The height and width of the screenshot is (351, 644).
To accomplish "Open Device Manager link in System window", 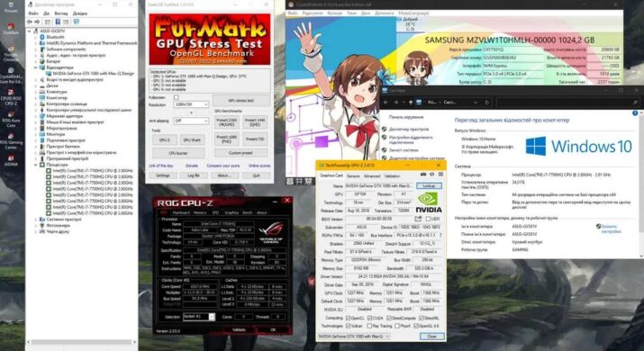I will pyautogui.click(x=408, y=129).
